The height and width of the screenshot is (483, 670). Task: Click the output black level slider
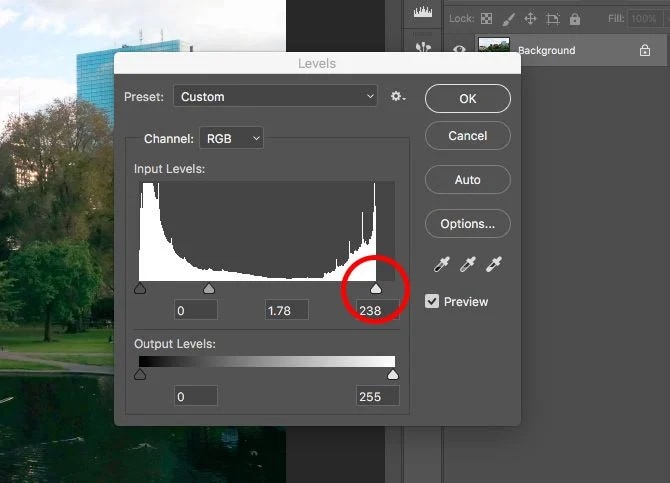point(140,374)
